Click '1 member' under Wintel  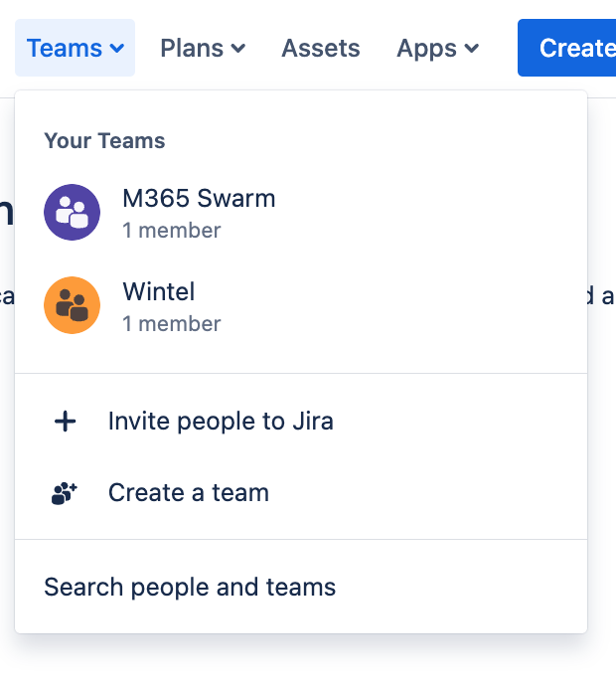[172, 324]
